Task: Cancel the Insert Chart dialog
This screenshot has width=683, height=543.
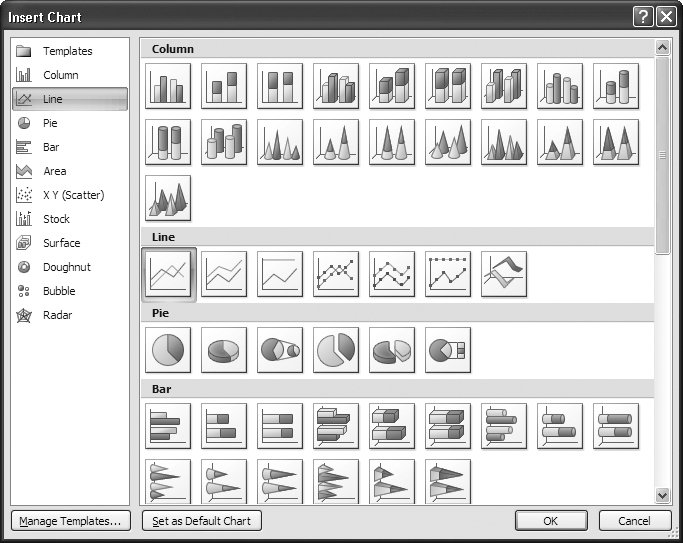Action: [x=634, y=521]
